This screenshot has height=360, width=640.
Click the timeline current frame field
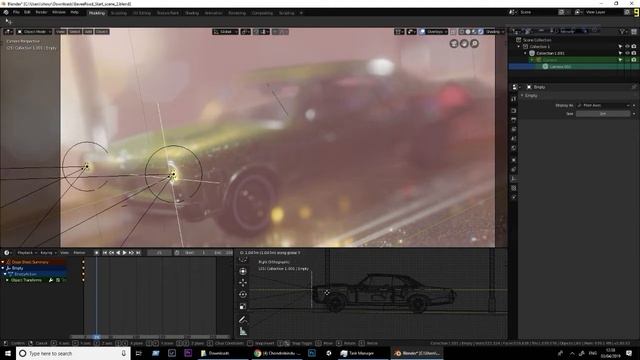tap(159, 253)
